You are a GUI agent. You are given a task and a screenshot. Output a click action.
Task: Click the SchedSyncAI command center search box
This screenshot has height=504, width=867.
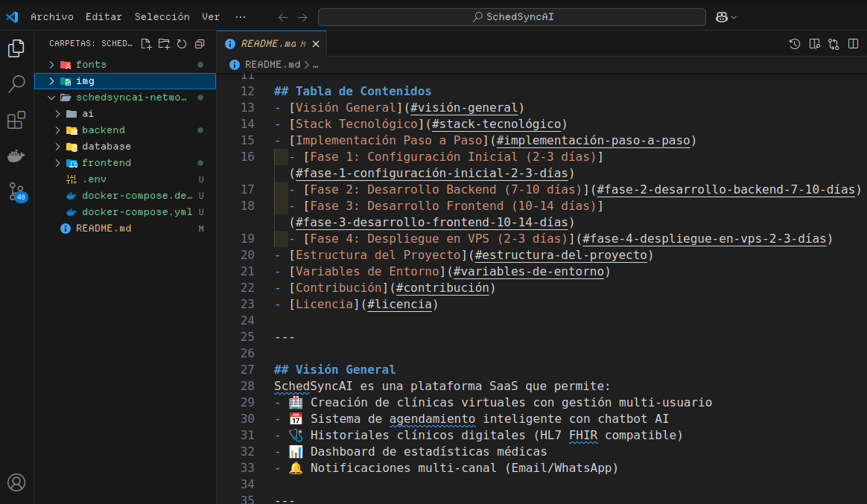pyautogui.click(x=512, y=17)
